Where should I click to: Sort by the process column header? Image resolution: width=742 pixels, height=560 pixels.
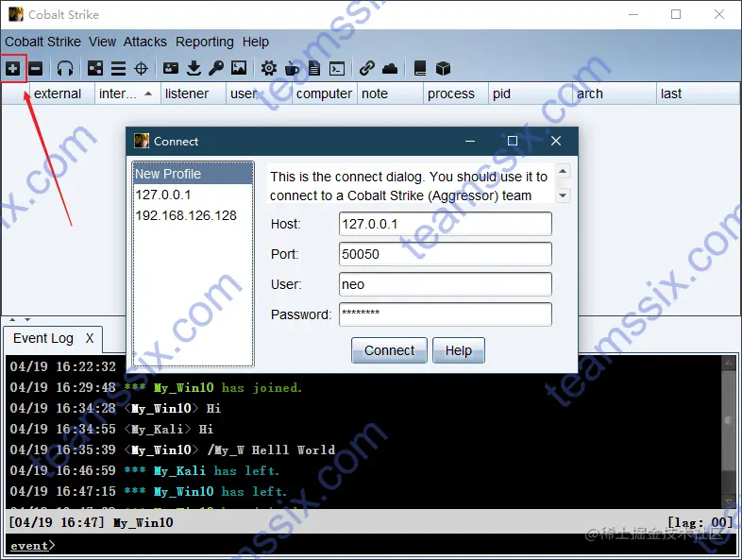(456, 93)
